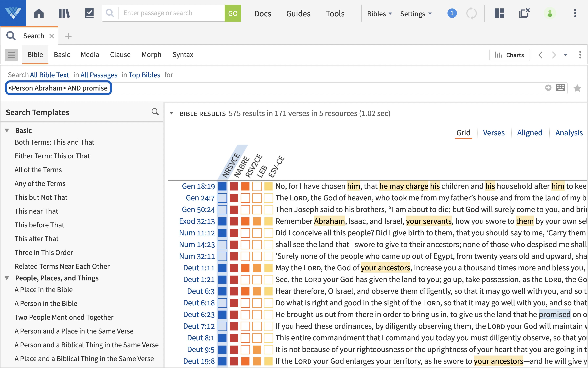This screenshot has height=368, width=588.
Task: Focus the passage or search field
Action: 171,13
